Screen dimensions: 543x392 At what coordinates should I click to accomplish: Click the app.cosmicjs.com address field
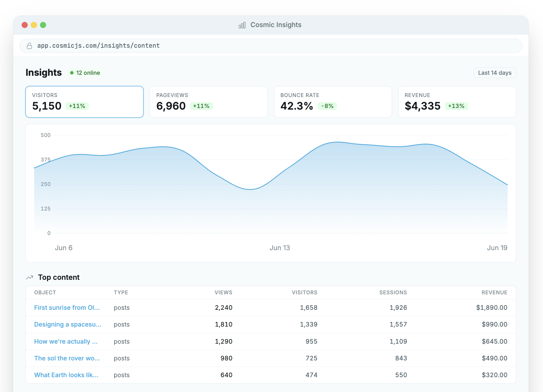(271, 46)
